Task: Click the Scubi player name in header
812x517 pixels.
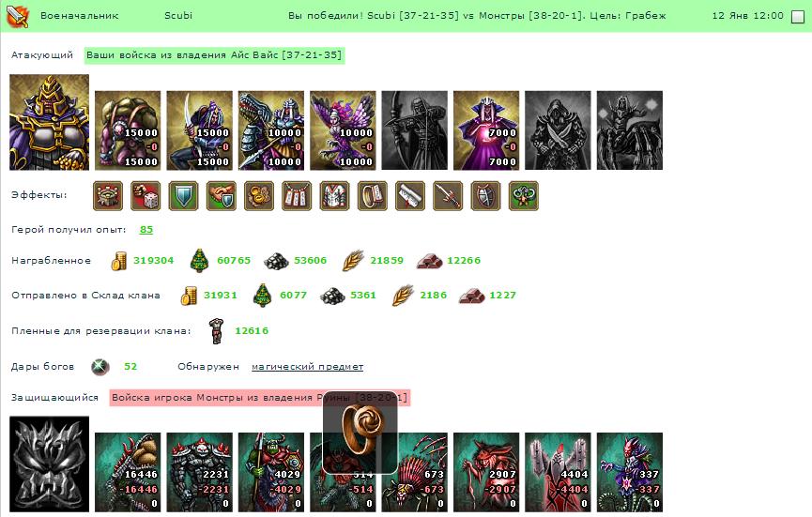Action: pos(178,16)
